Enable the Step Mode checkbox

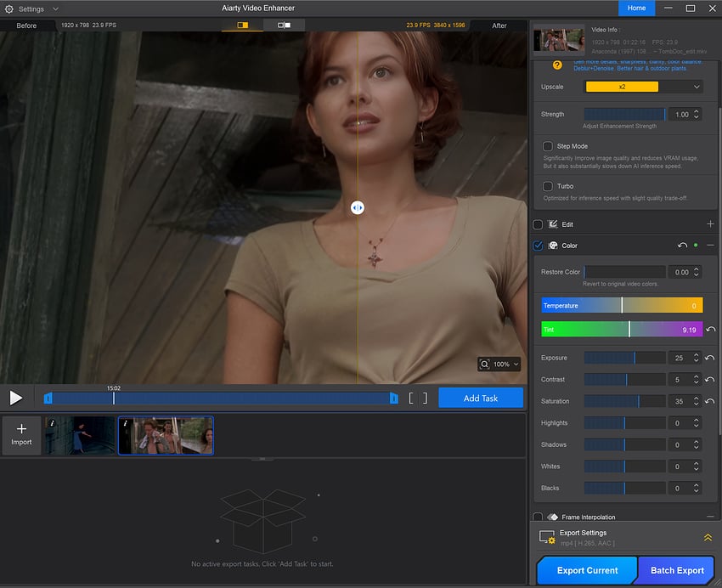pos(548,146)
